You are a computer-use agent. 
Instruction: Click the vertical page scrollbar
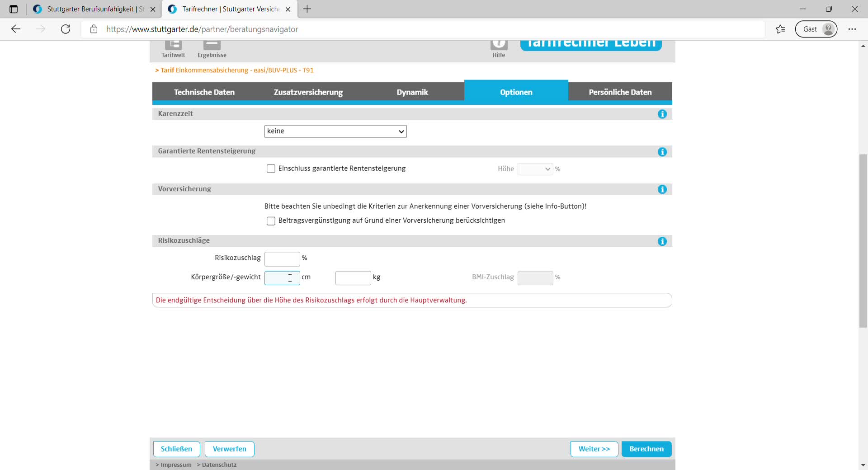point(863,240)
